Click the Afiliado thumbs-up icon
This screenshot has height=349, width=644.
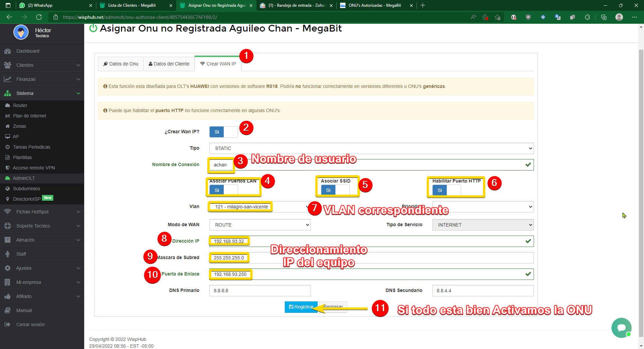(x=7, y=296)
